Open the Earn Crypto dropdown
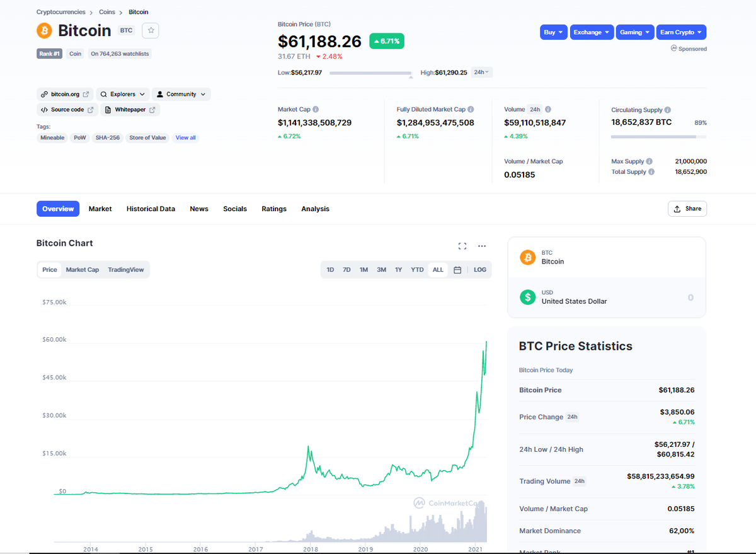Viewport: 756px width, 554px height. coord(681,32)
